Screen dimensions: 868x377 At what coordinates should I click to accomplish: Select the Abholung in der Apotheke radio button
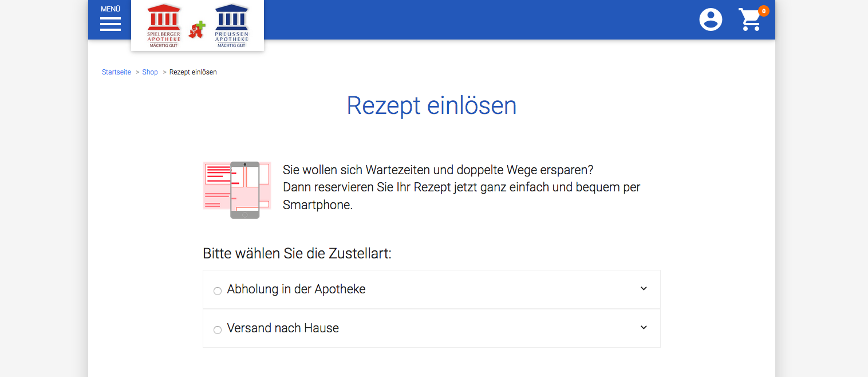pos(218,291)
